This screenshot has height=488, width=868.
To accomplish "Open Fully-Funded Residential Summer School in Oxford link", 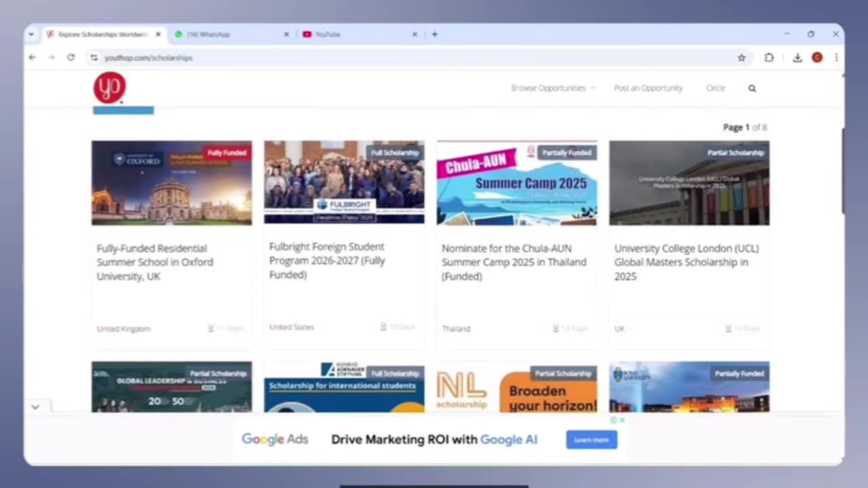I will pyautogui.click(x=155, y=262).
